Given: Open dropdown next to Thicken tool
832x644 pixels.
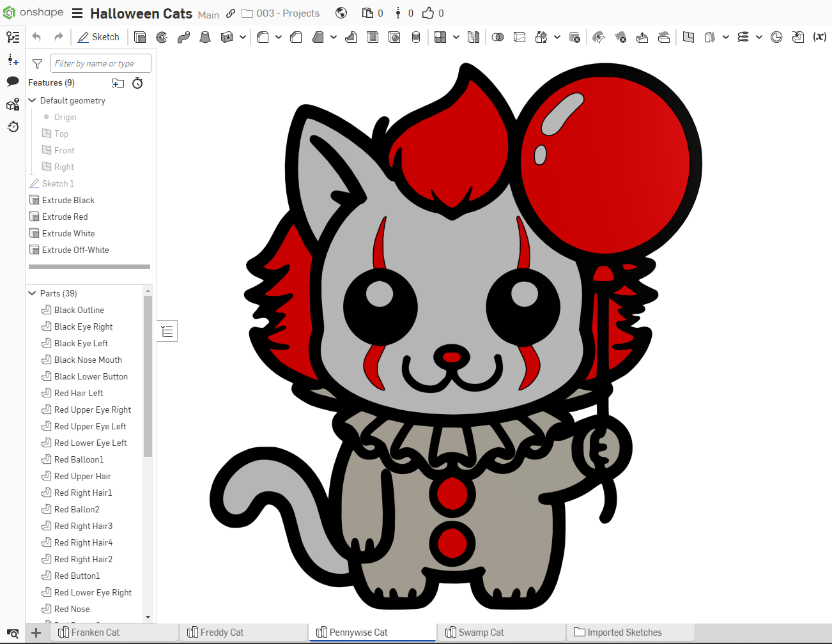Looking at the screenshot, I should coord(243,37).
